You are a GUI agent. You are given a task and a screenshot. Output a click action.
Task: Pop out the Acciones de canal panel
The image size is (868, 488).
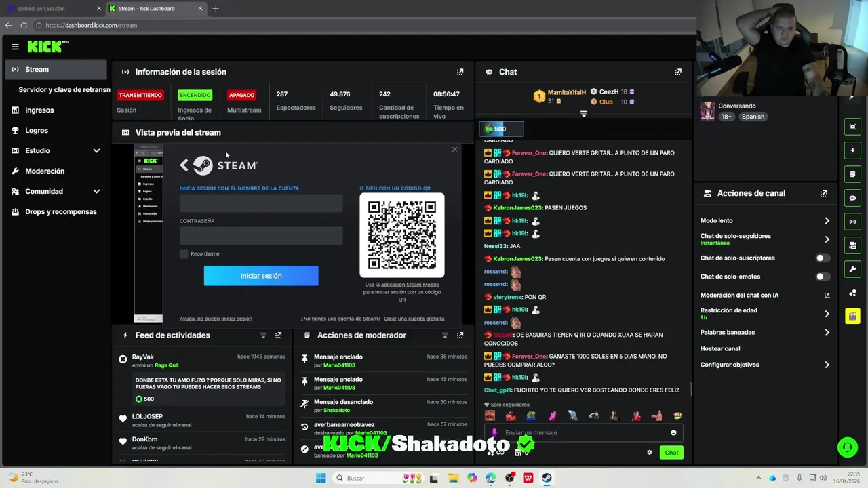pos(824,193)
